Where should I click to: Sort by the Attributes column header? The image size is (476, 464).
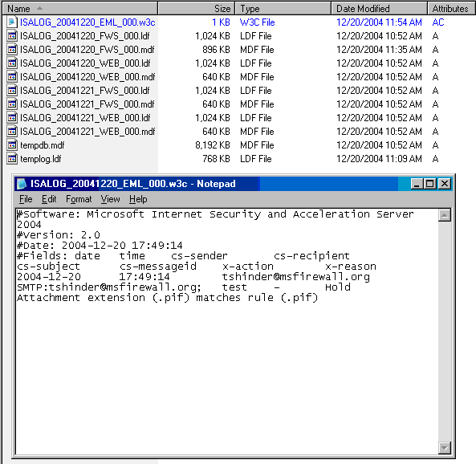pyautogui.click(x=451, y=9)
